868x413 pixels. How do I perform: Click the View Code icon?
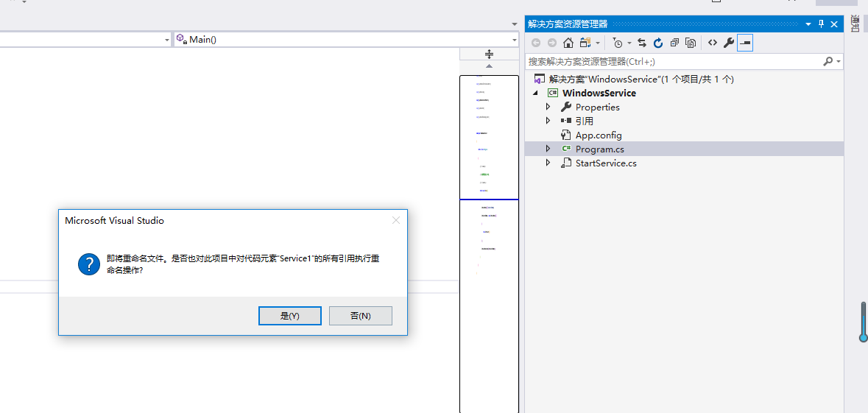pyautogui.click(x=713, y=43)
